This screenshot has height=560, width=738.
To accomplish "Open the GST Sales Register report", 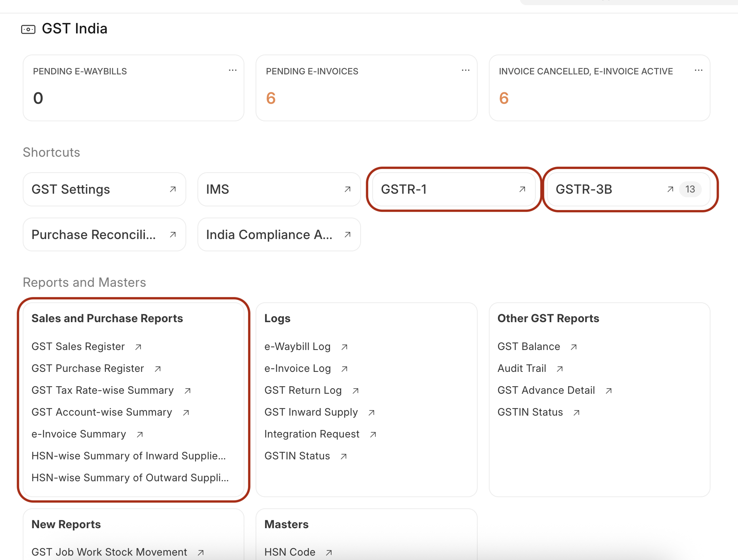I will pyautogui.click(x=78, y=346).
